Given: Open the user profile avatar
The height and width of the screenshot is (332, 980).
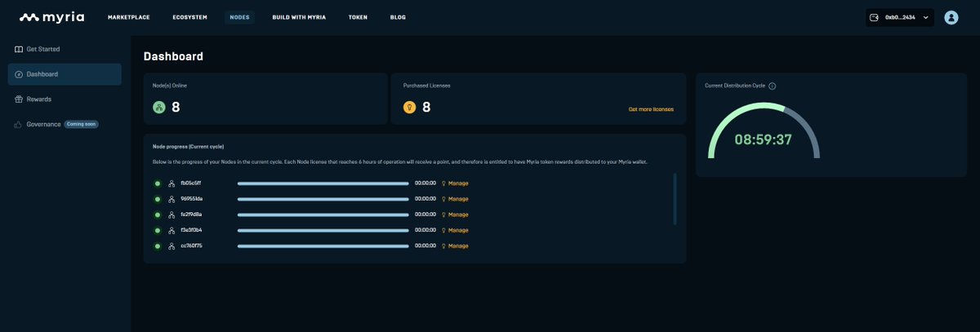Looking at the screenshot, I should 951,17.
